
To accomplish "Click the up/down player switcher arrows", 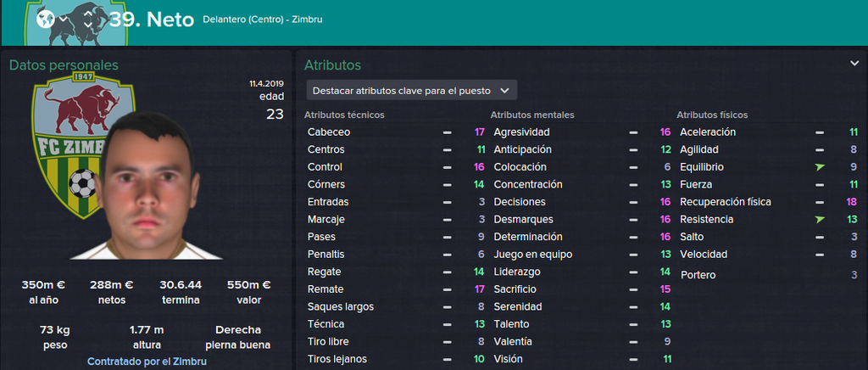I will click(87, 19).
